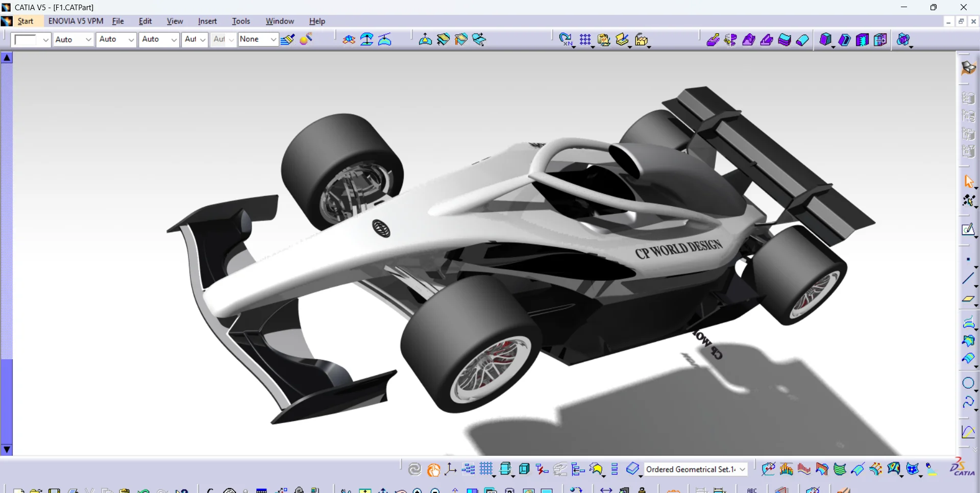Click the Start menu button
This screenshot has width=980, height=493.
[x=26, y=21]
